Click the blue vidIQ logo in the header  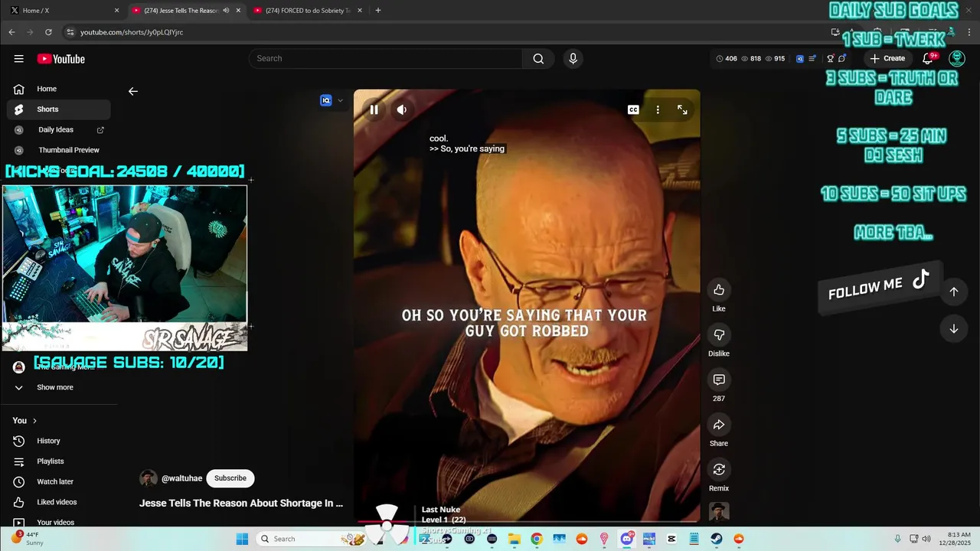800,59
